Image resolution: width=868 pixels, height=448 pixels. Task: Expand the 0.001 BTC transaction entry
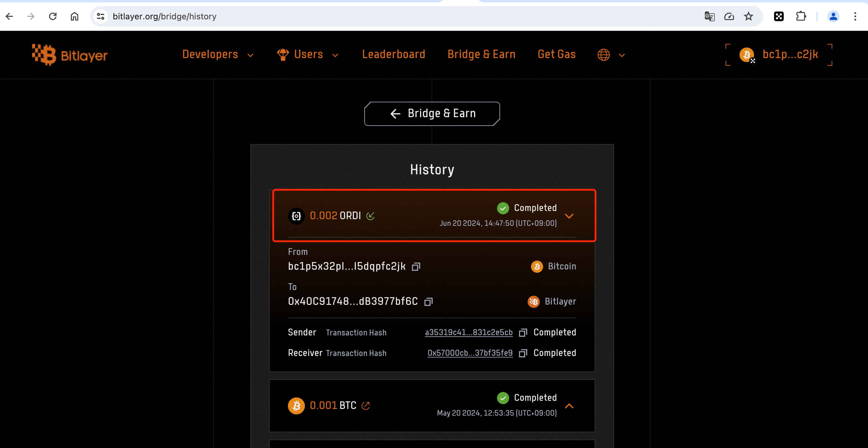pos(569,406)
